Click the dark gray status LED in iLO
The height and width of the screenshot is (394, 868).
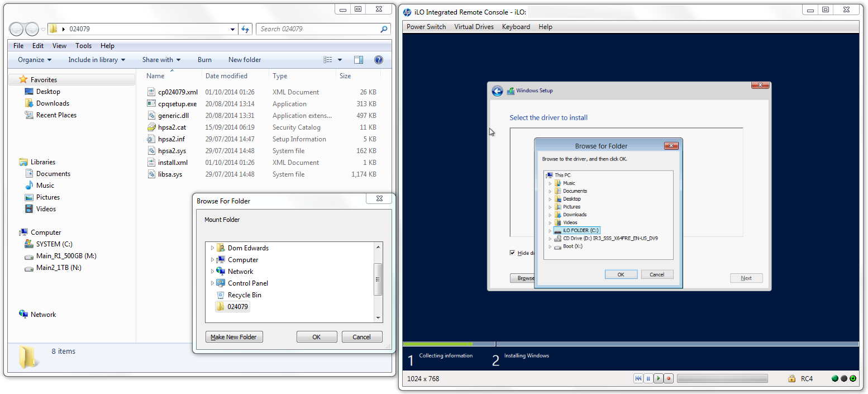tap(844, 378)
